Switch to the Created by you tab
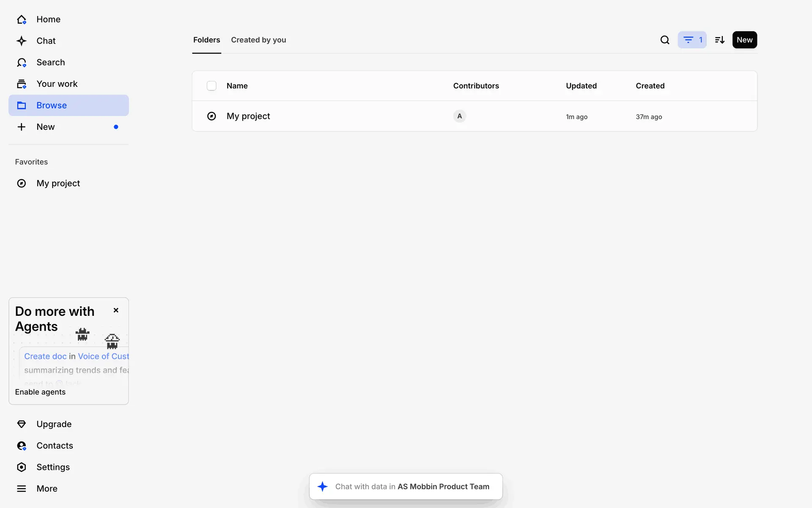812x508 pixels. pyautogui.click(x=258, y=40)
